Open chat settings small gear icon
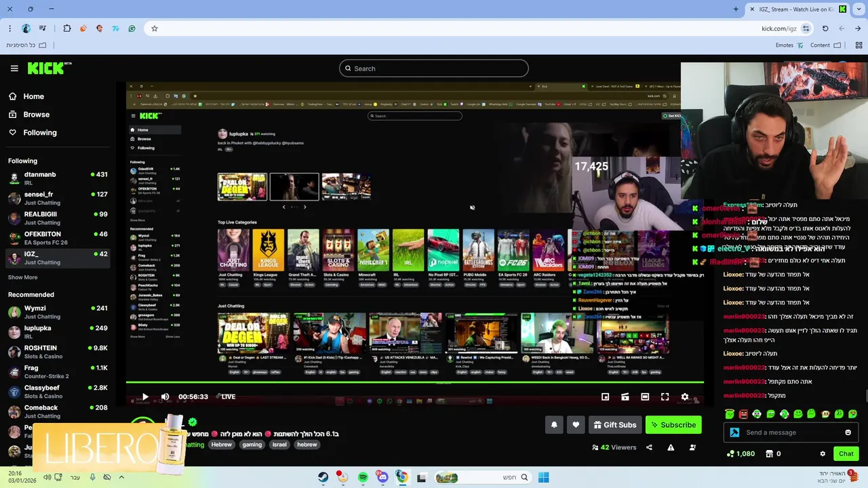 tap(823, 453)
